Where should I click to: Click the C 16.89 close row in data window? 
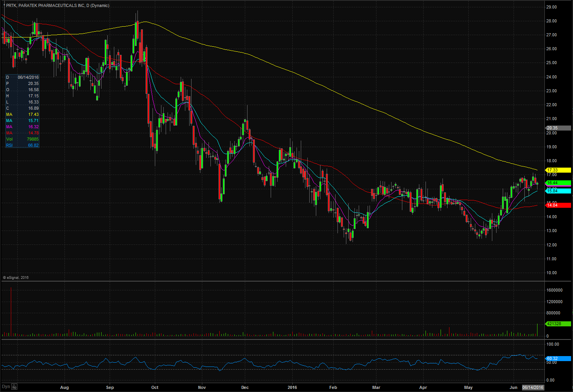click(x=22, y=108)
